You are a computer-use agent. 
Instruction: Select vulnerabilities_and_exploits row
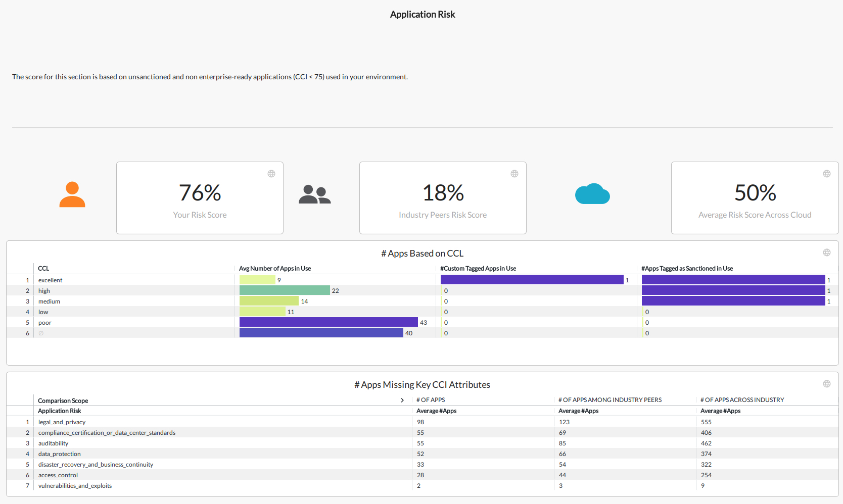tap(423, 486)
